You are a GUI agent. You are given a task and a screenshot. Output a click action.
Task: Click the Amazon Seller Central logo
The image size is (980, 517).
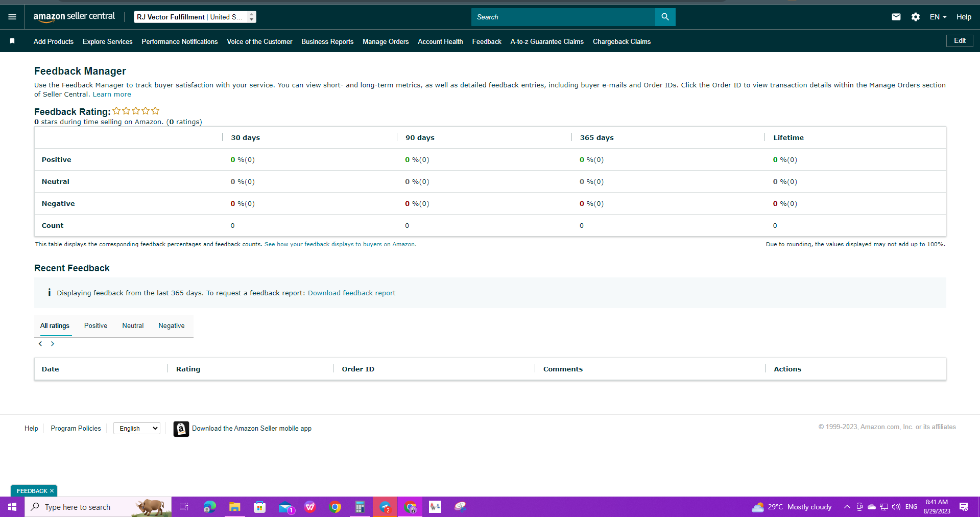point(74,17)
